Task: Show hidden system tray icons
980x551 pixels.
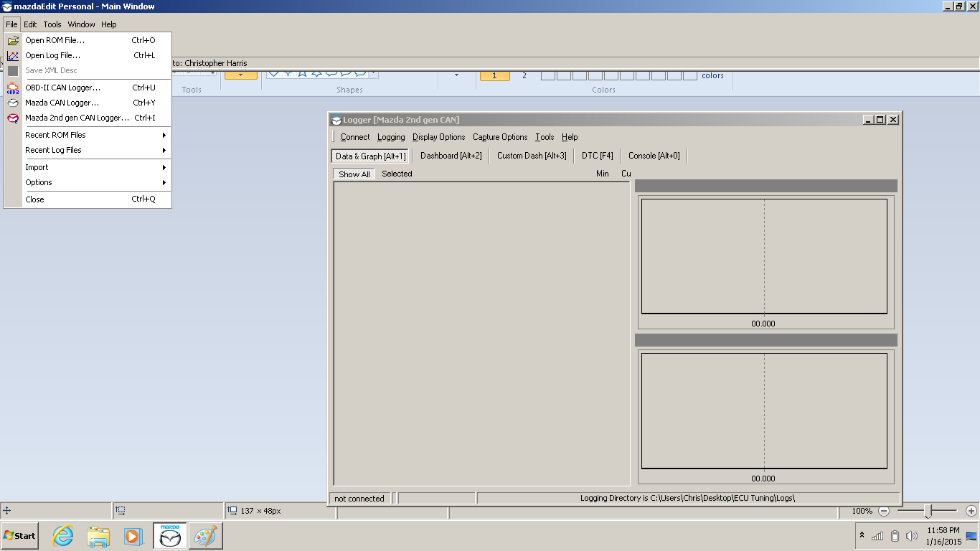Action: pyautogui.click(x=862, y=535)
